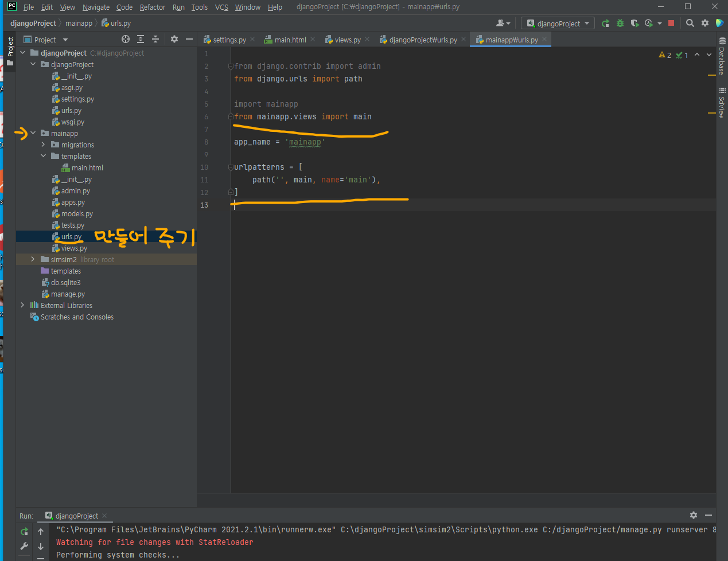Select Opened File locate target icon
The image size is (728, 561).
click(x=126, y=39)
